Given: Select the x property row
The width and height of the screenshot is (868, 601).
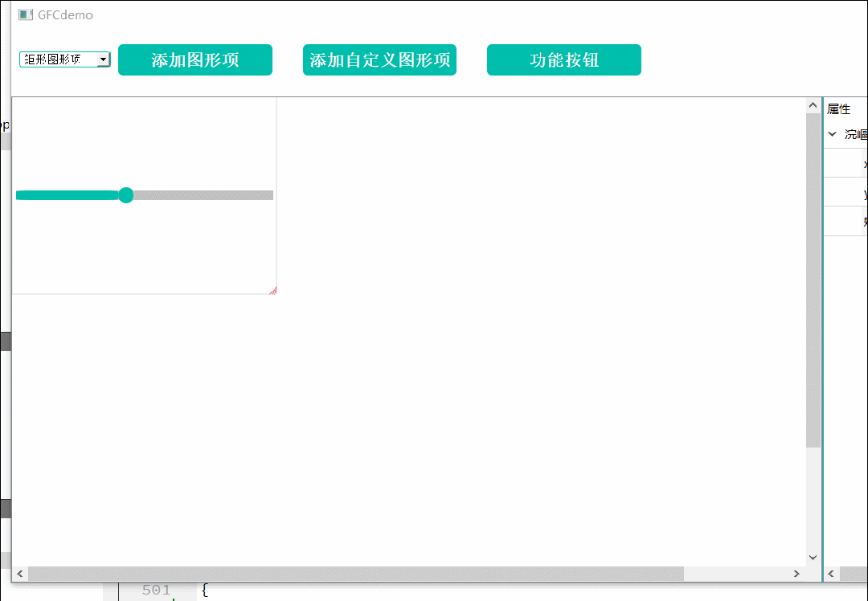Looking at the screenshot, I should (x=845, y=163).
